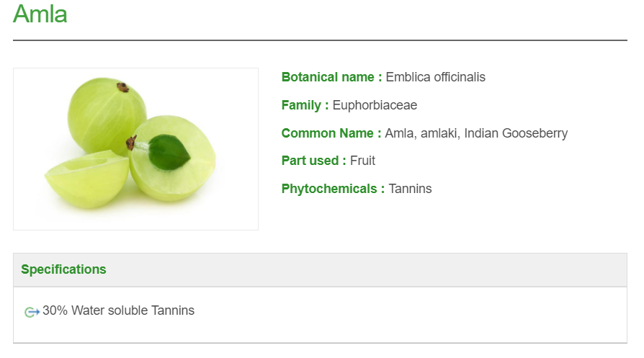Click the Amla page heading
644x358 pixels.
click(40, 14)
